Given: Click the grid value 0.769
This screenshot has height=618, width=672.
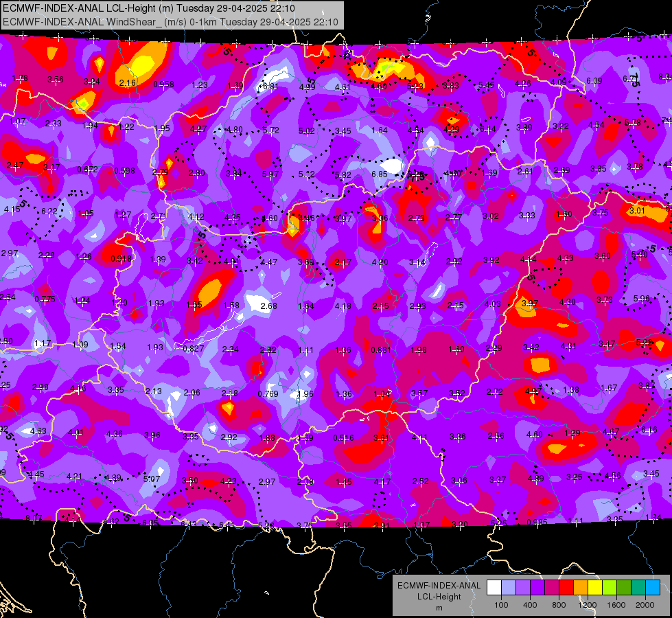Looking at the screenshot, I should (x=268, y=393).
